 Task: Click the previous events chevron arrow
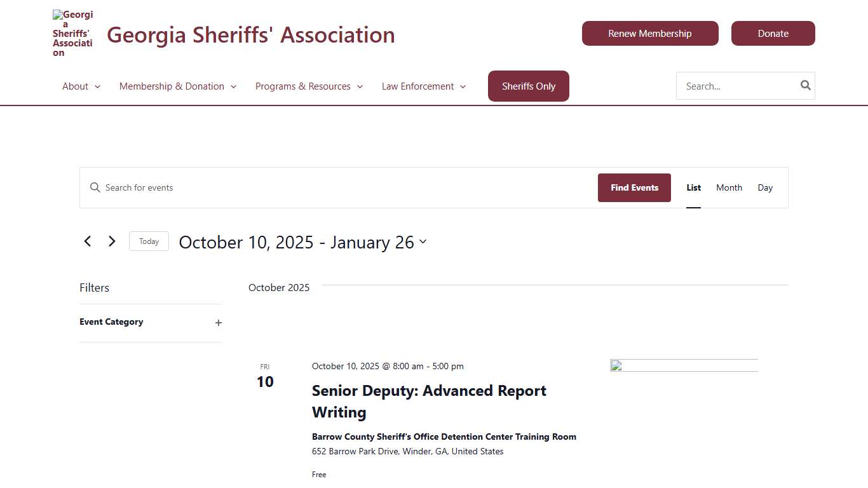tap(88, 241)
